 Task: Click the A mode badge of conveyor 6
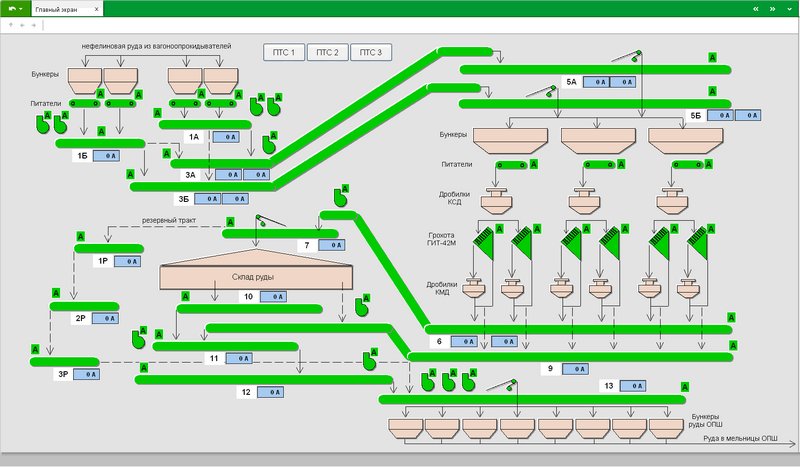click(x=731, y=317)
